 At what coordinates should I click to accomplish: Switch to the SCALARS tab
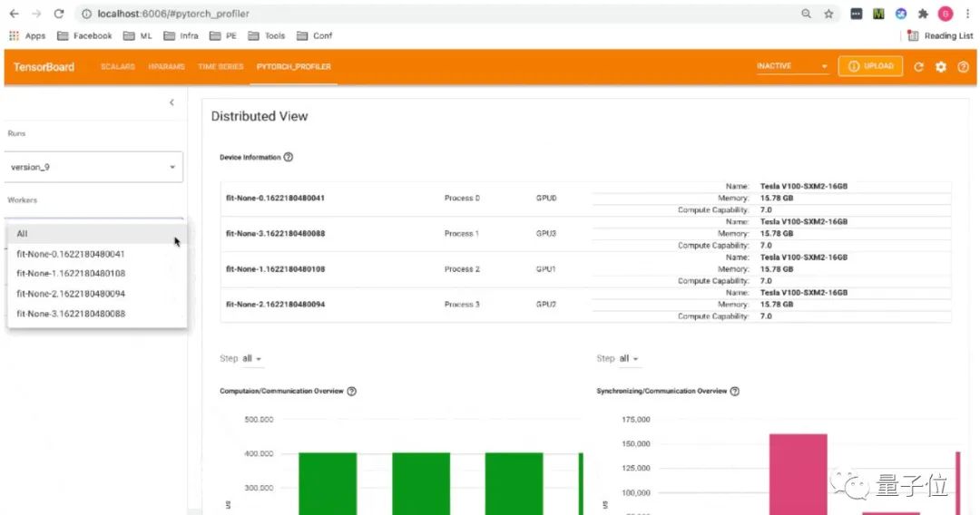point(117,67)
